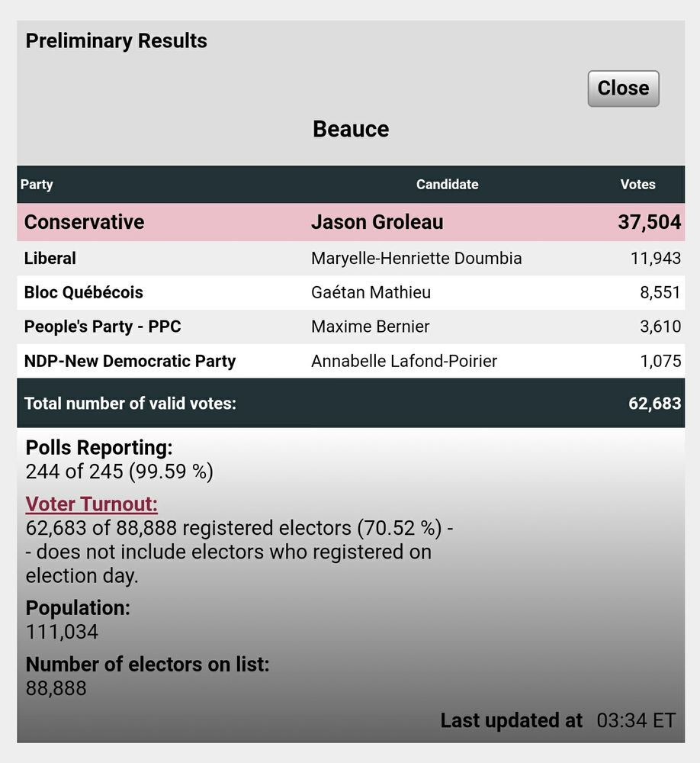Select the Conservative party row
This screenshot has height=763, width=700.
pyautogui.click(x=351, y=222)
